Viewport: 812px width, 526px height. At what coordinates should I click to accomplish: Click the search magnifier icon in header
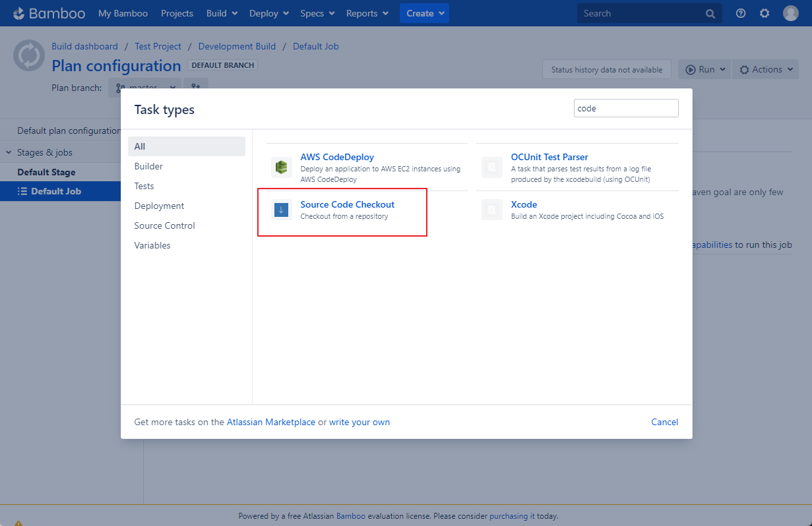tap(710, 13)
